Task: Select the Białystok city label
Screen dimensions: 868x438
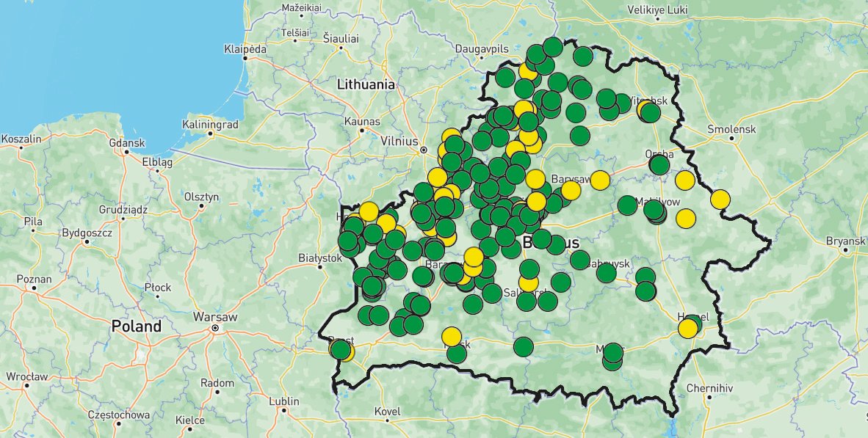Action: pos(320,258)
